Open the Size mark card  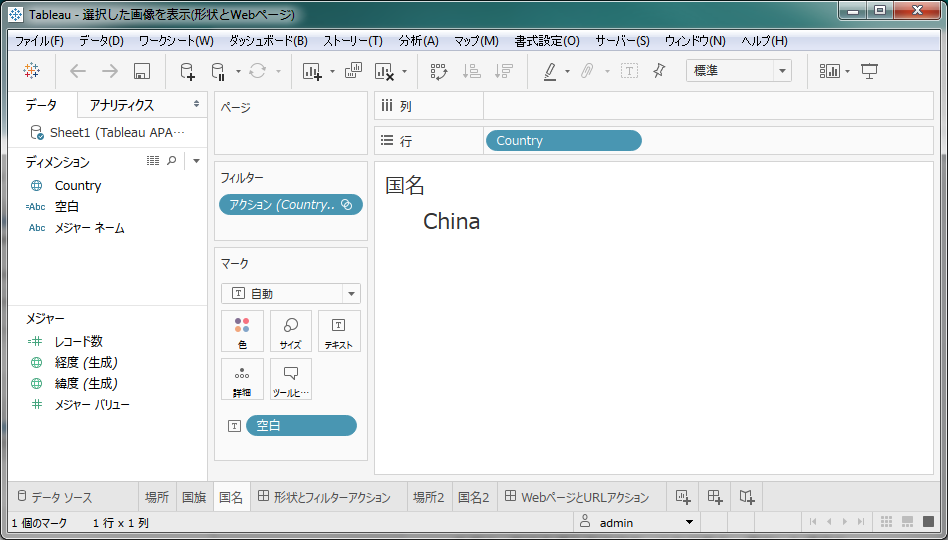coord(291,331)
